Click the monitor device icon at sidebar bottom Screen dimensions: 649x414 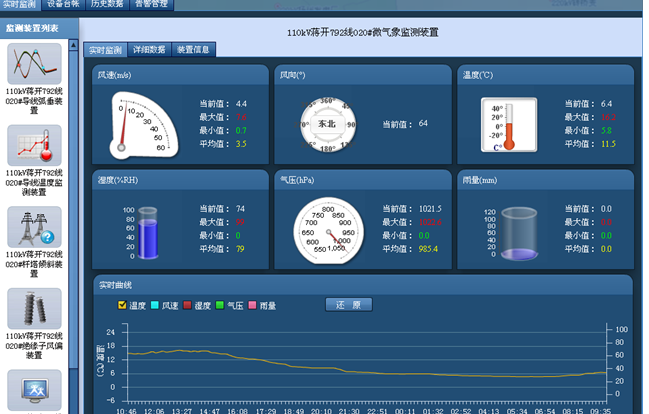pos(34,390)
